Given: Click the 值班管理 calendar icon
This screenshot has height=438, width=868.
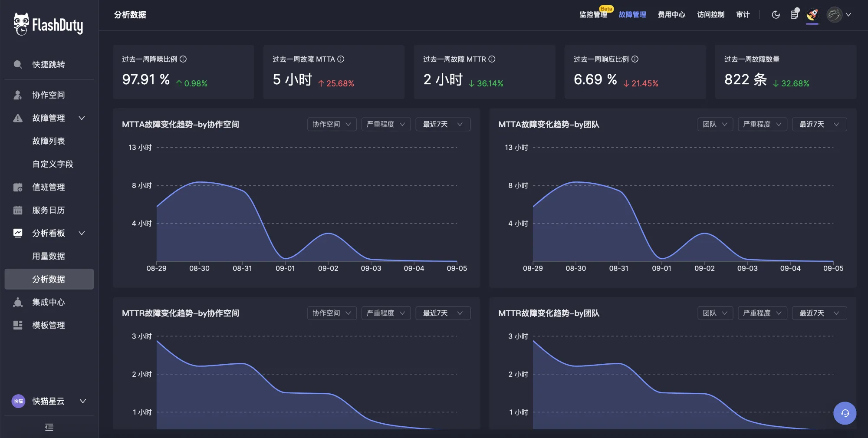Looking at the screenshot, I should pos(18,187).
